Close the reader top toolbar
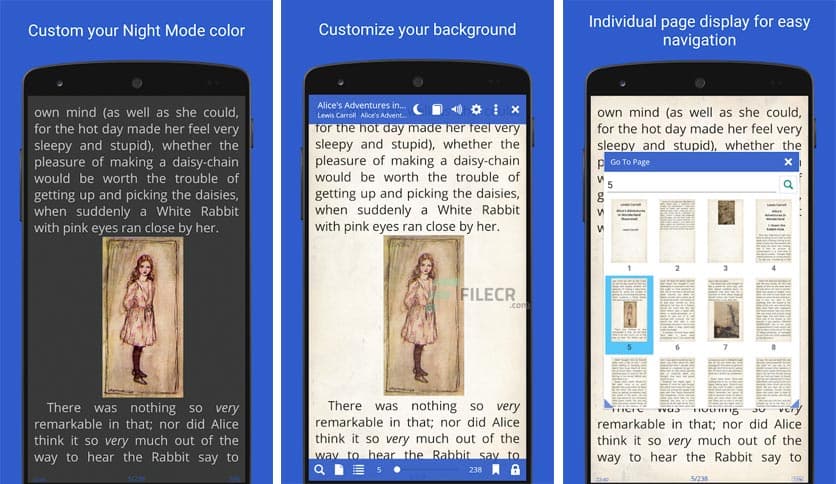The height and width of the screenshot is (484, 836). tap(515, 109)
